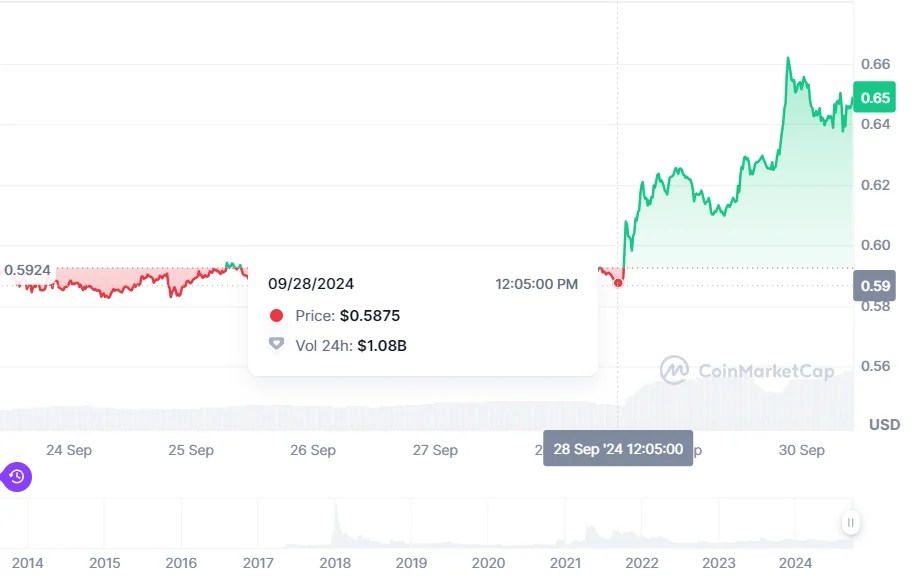Click the red data point marker on the chart
This screenshot has height=577, width=912.
(618, 284)
